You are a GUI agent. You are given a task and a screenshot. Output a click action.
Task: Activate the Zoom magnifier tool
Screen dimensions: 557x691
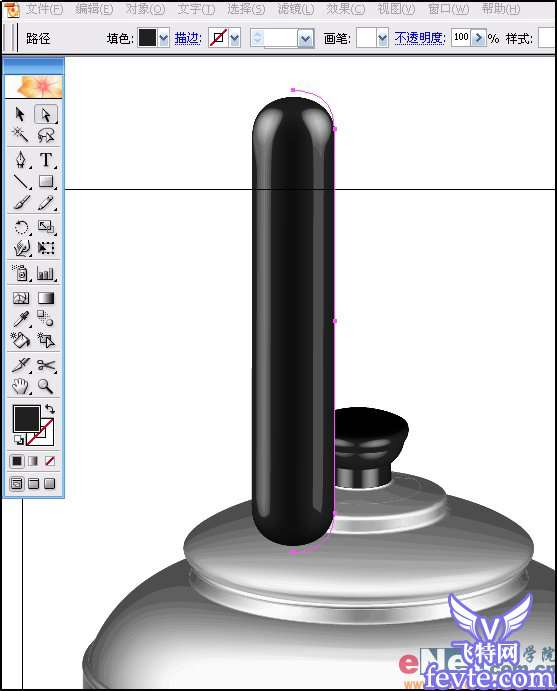[x=46, y=386]
